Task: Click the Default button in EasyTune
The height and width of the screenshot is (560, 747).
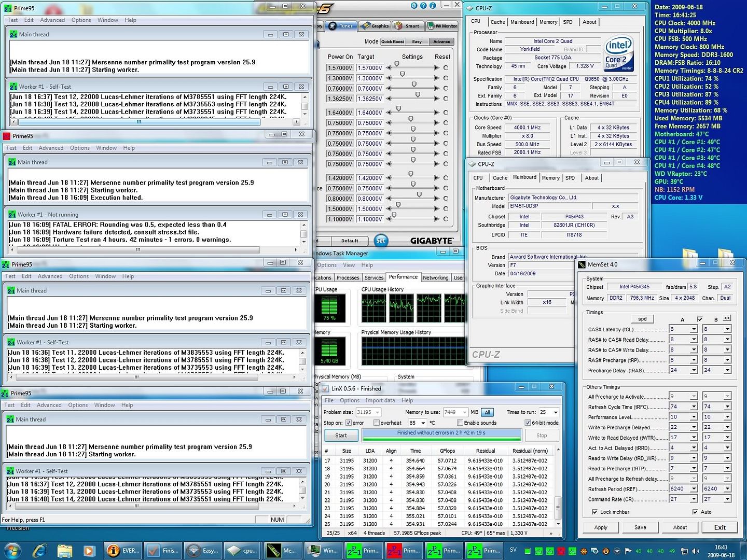Action: [x=350, y=241]
